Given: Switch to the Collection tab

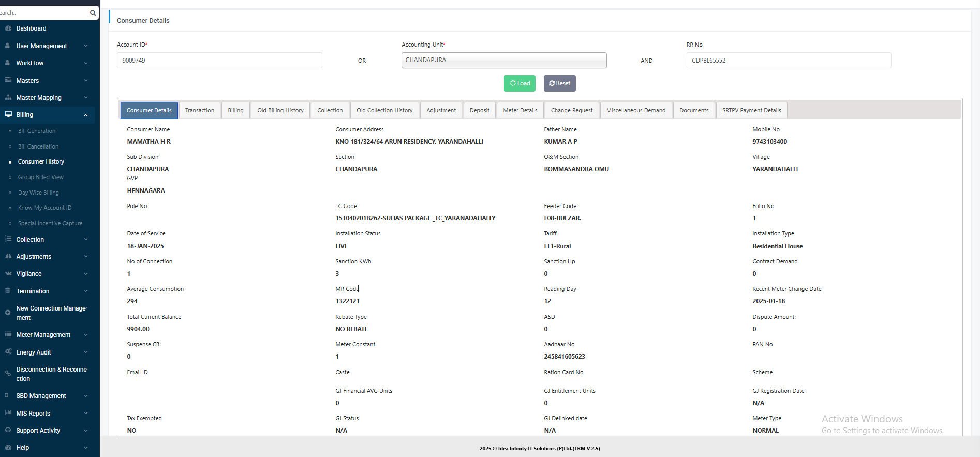Looking at the screenshot, I should (x=330, y=110).
